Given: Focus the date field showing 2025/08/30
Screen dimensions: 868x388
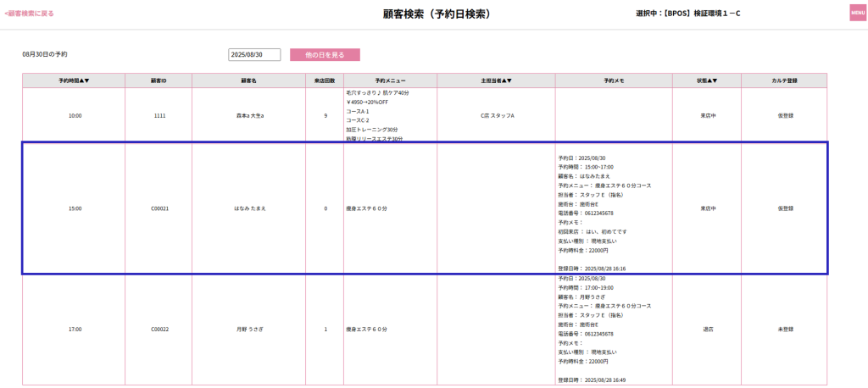Looking at the screenshot, I should pos(254,55).
